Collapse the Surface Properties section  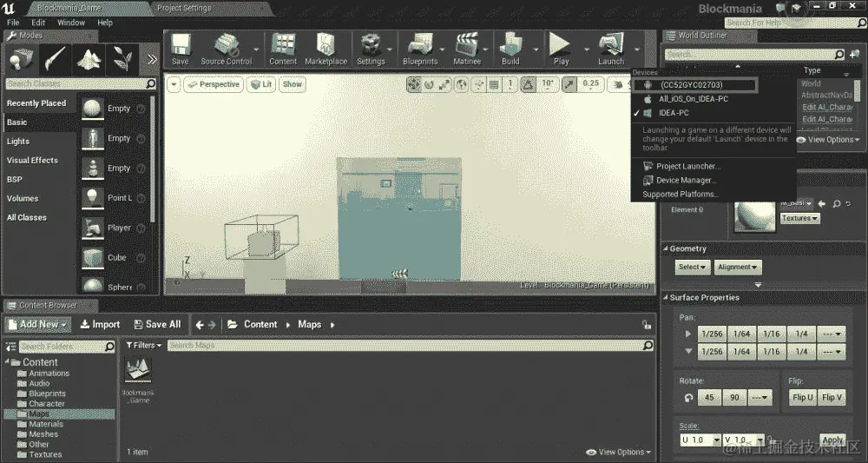coord(666,297)
